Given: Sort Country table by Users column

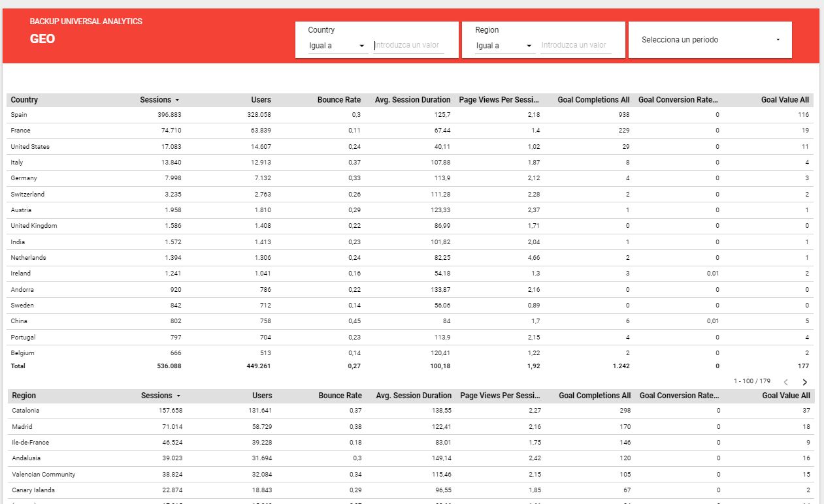Looking at the screenshot, I should coord(261,100).
